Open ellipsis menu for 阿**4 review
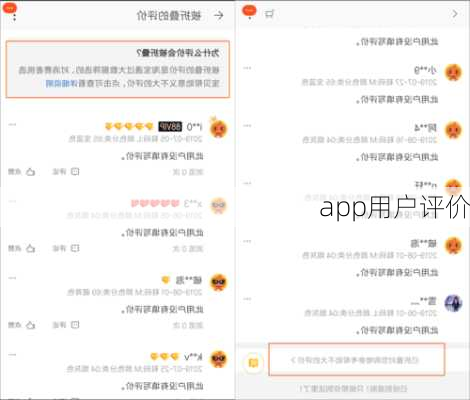Image resolution: width=470 pixels, height=400 pixels. coord(247,126)
